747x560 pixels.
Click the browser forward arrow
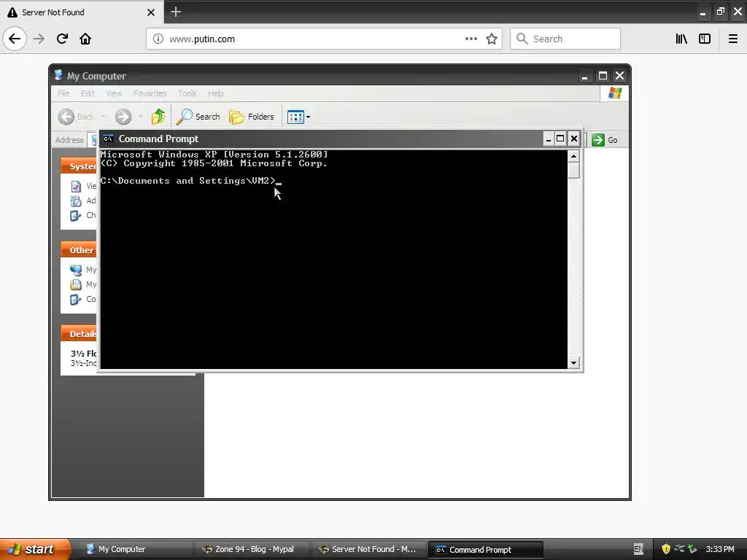tap(39, 39)
